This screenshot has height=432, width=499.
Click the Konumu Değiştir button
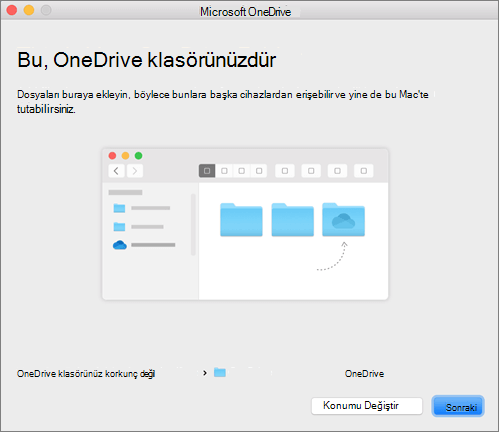pos(367,406)
